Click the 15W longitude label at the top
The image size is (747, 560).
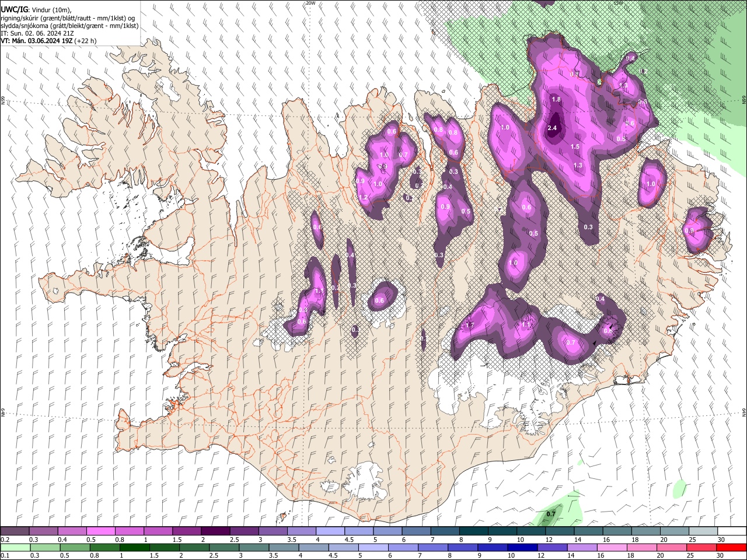(x=618, y=3)
